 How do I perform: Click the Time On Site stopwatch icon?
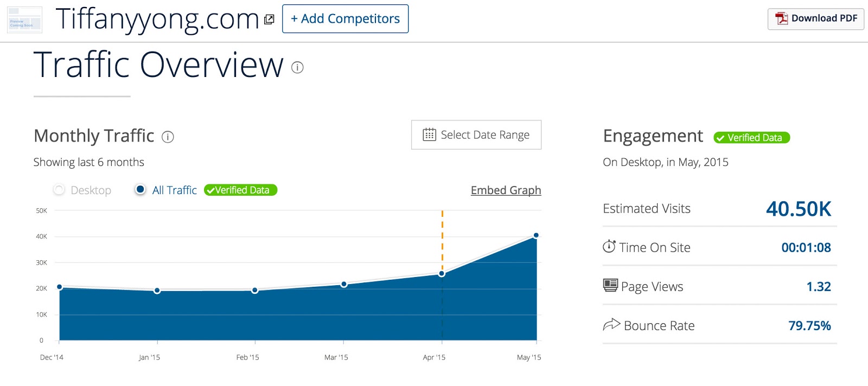pyautogui.click(x=609, y=247)
